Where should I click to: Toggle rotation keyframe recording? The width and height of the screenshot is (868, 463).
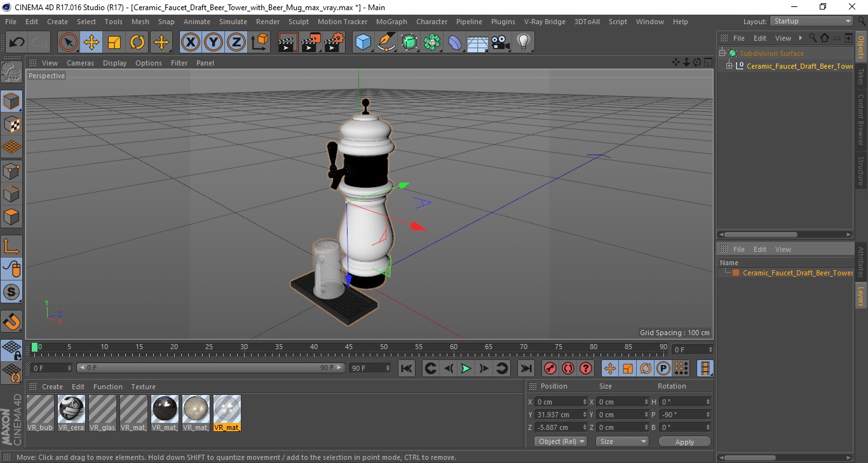[646, 368]
